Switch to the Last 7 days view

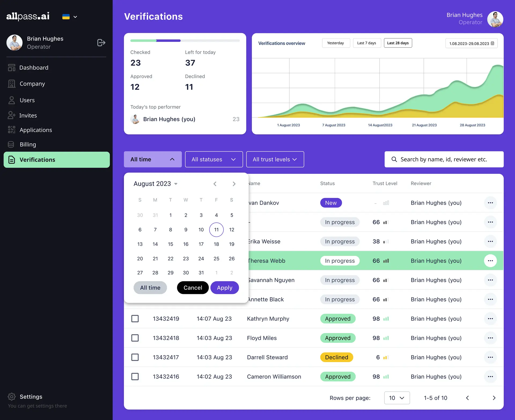[367, 43]
